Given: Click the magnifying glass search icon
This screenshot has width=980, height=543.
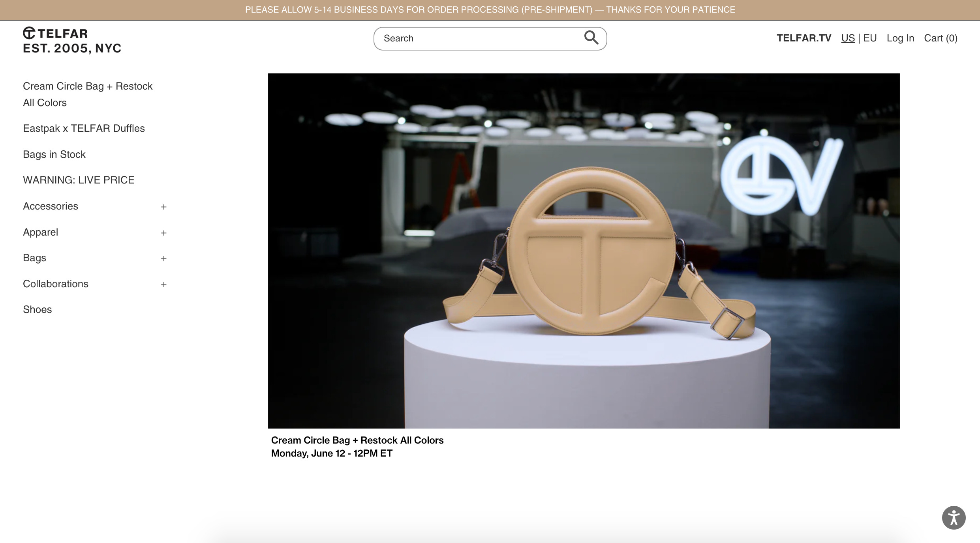Looking at the screenshot, I should (591, 38).
